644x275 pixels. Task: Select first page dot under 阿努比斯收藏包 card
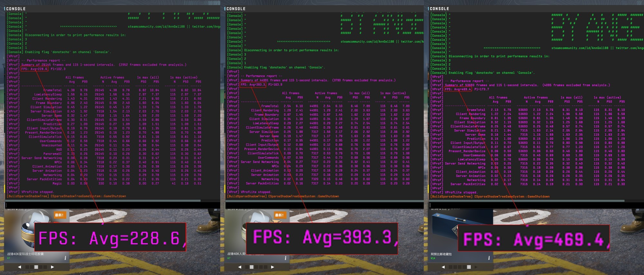(x=450, y=267)
